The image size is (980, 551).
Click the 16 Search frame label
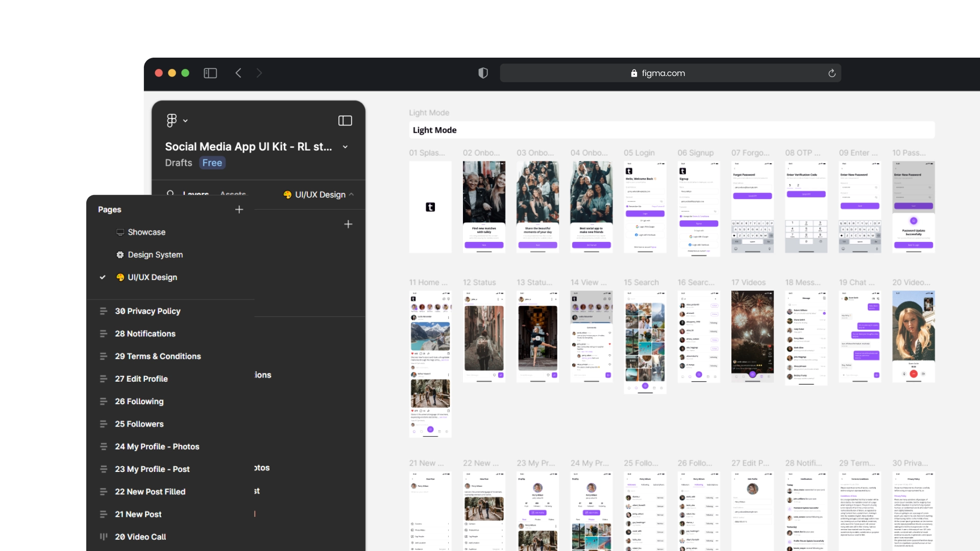[x=696, y=283]
